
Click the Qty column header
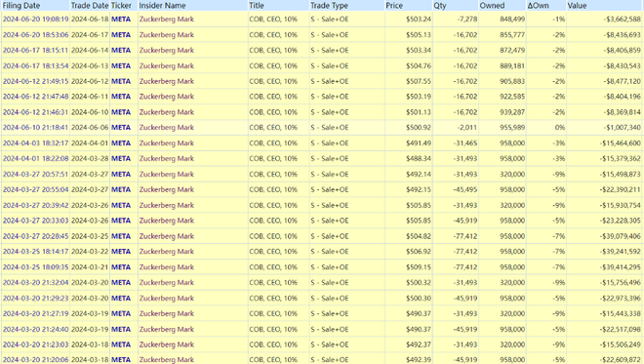click(x=439, y=6)
